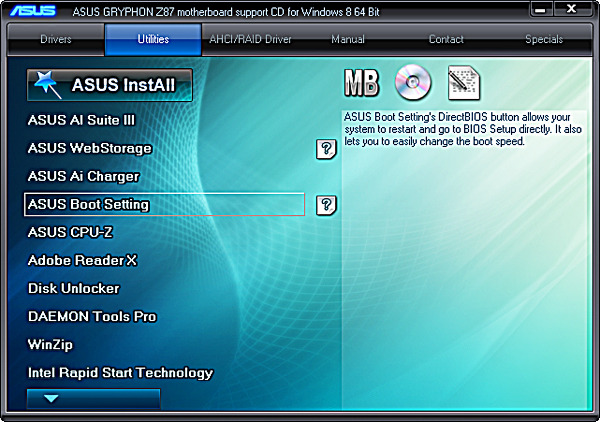Show help for ASUS WebStorage
This screenshot has height=422, width=600.
click(x=326, y=149)
